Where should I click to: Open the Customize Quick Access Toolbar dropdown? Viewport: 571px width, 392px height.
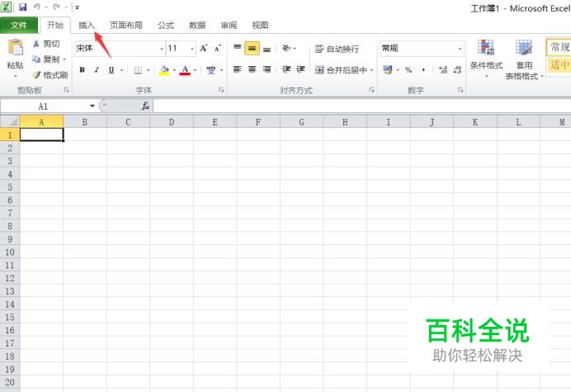(x=77, y=7)
